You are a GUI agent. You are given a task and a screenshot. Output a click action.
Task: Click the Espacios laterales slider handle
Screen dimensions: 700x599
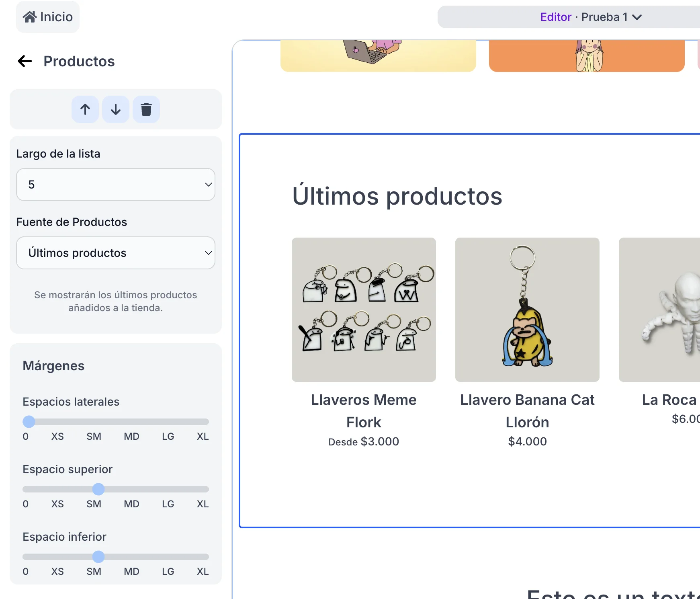(29, 422)
